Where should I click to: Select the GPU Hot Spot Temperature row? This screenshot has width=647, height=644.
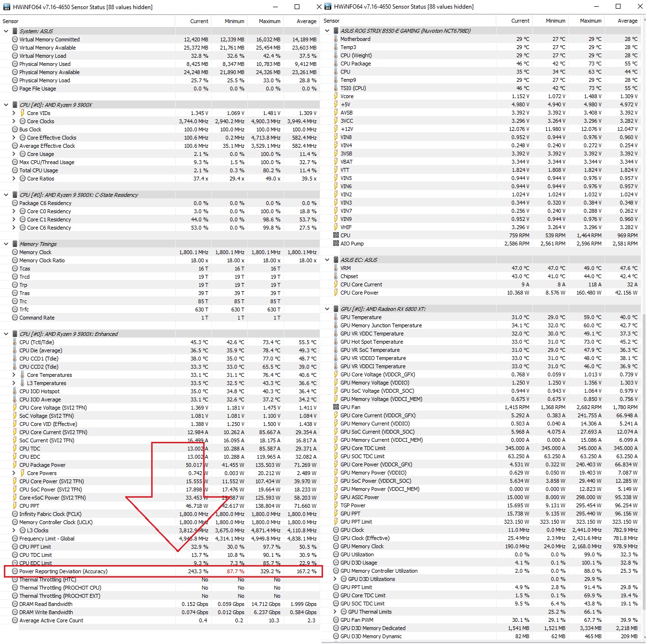[x=481, y=342]
